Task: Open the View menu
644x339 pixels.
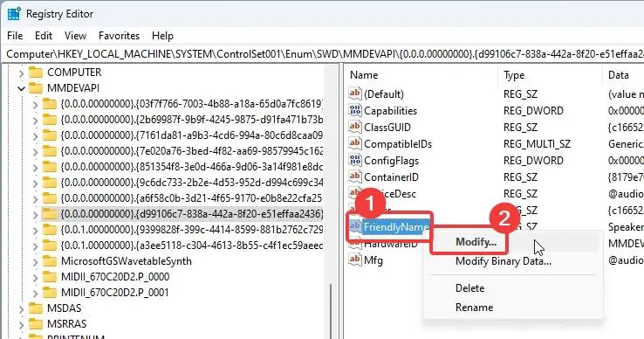Action: pyautogui.click(x=75, y=36)
